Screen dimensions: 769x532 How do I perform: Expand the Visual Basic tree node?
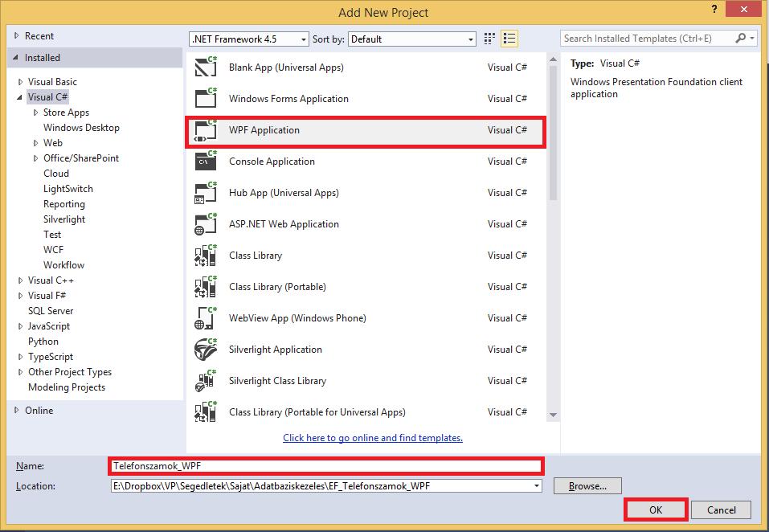pyautogui.click(x=20, y=82)
